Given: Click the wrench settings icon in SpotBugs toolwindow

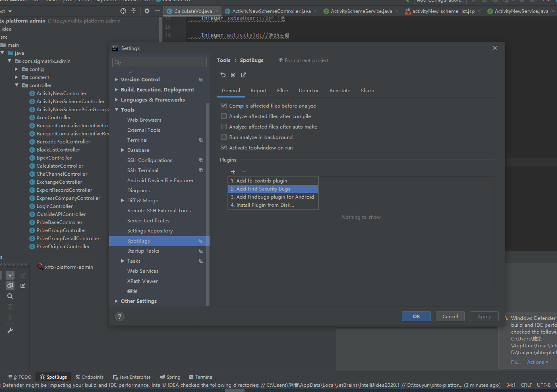Looking at the screenshot, I should 10,330.
